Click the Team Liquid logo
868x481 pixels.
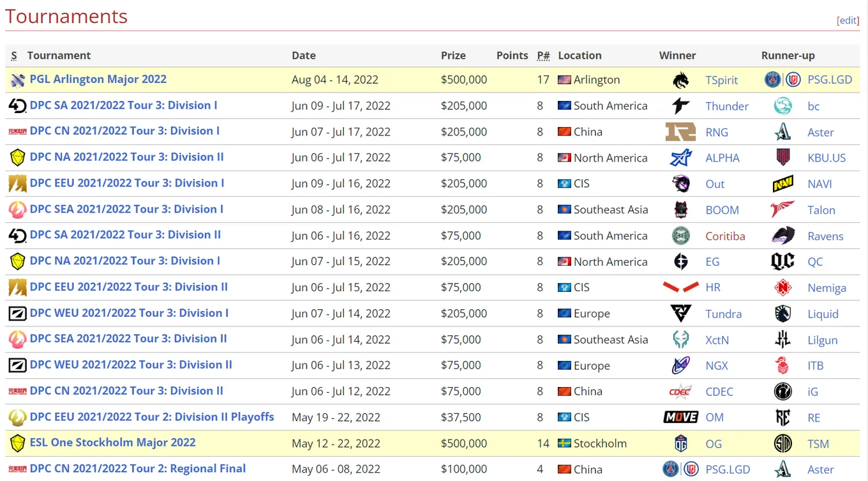click(783, 314)
